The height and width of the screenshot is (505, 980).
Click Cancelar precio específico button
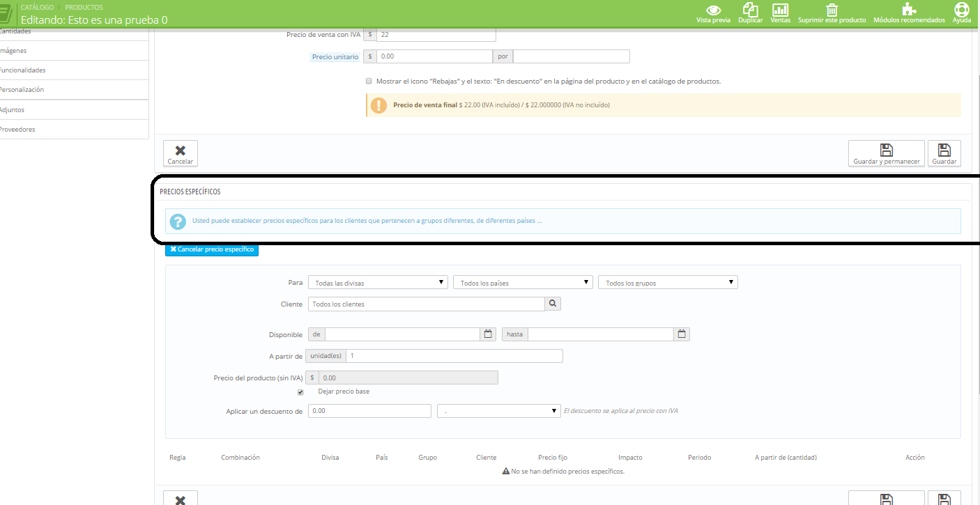212,249
